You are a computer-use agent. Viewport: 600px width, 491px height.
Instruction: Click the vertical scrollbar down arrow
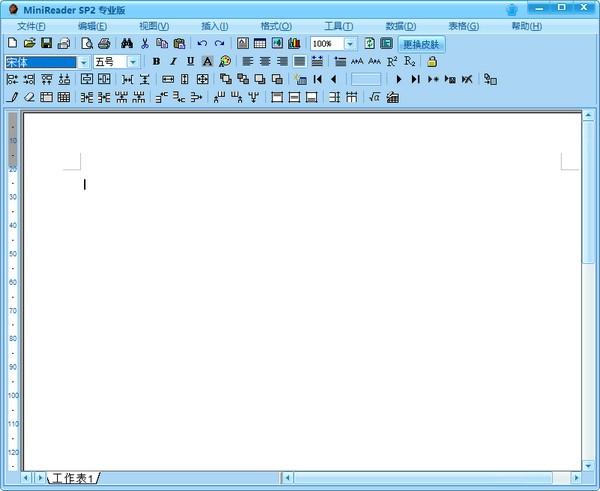tap(588, 466)
